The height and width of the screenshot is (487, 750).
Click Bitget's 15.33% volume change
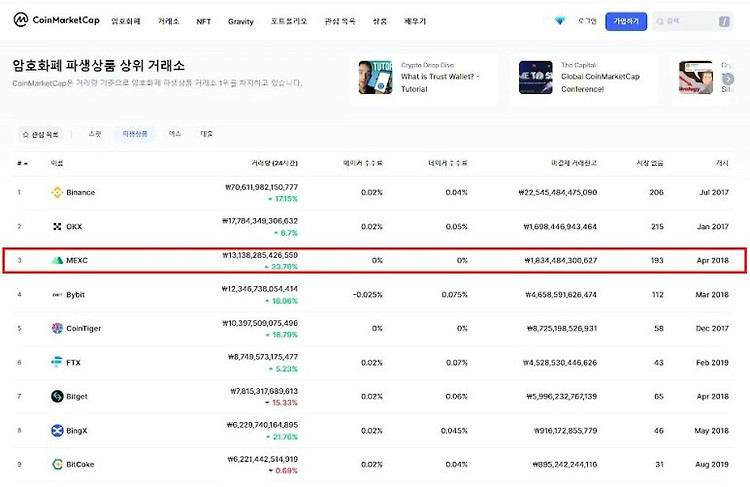pos(281,403)
